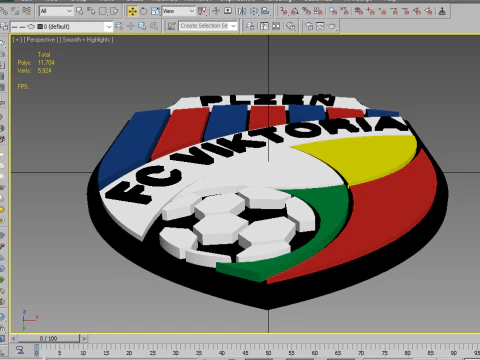Viewport: 480px width, 360px height.
Task: Open Select by Name dialog icon
Action: (91, 11)
